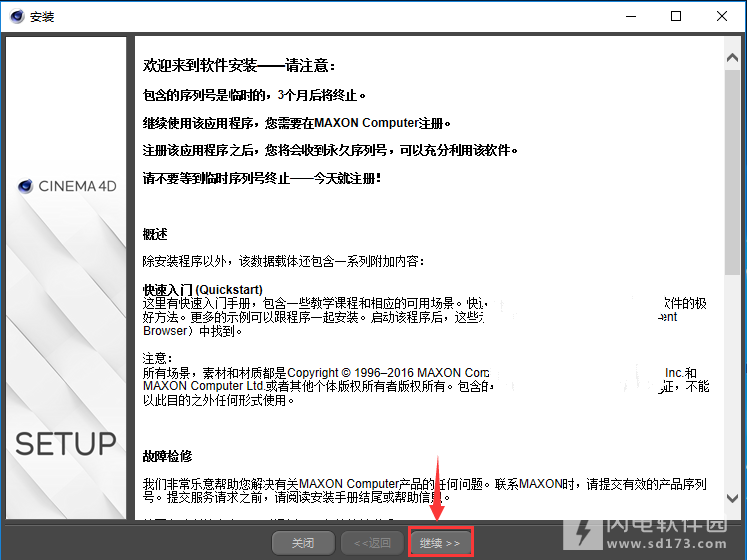
Task: Click the scrollbar up arrow
Action: 732,58
